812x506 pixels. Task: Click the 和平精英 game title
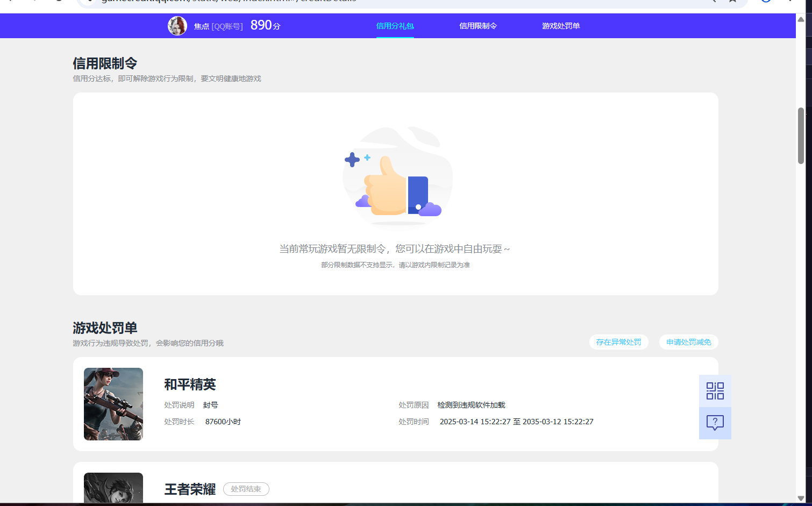coord(190,384)
